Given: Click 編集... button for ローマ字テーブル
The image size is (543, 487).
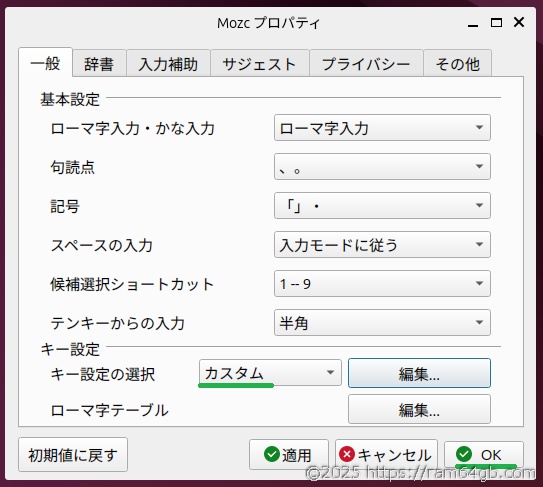Looking at the screenshot, I should click(419, 409).
